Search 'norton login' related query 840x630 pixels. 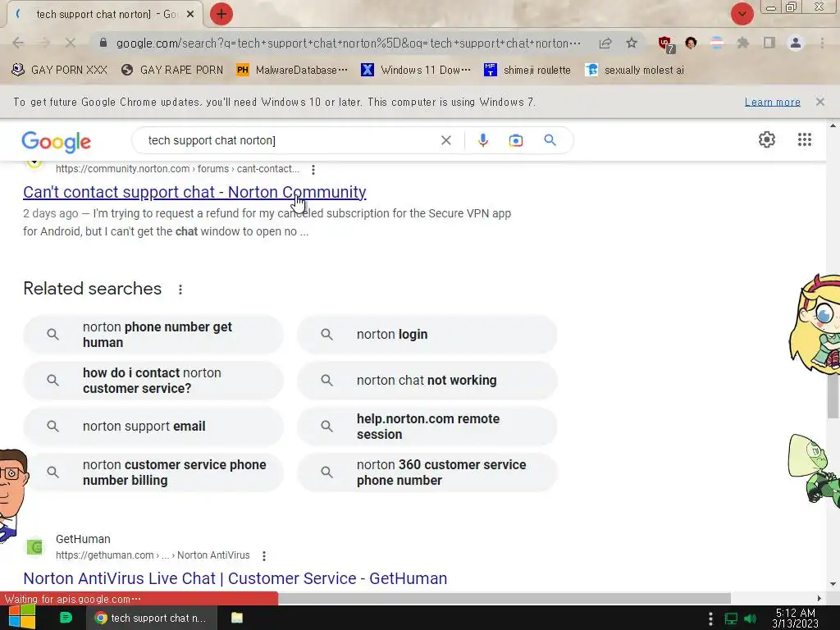click(427, 335)
